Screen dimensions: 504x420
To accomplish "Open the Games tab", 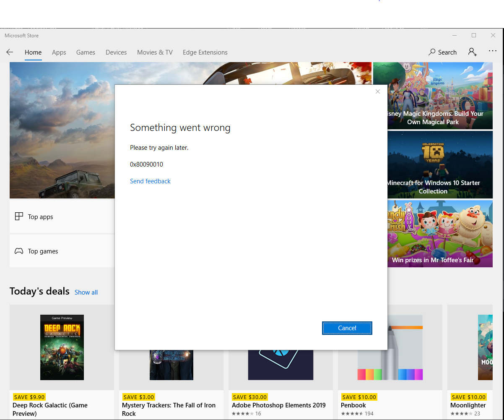I will 86,52.
